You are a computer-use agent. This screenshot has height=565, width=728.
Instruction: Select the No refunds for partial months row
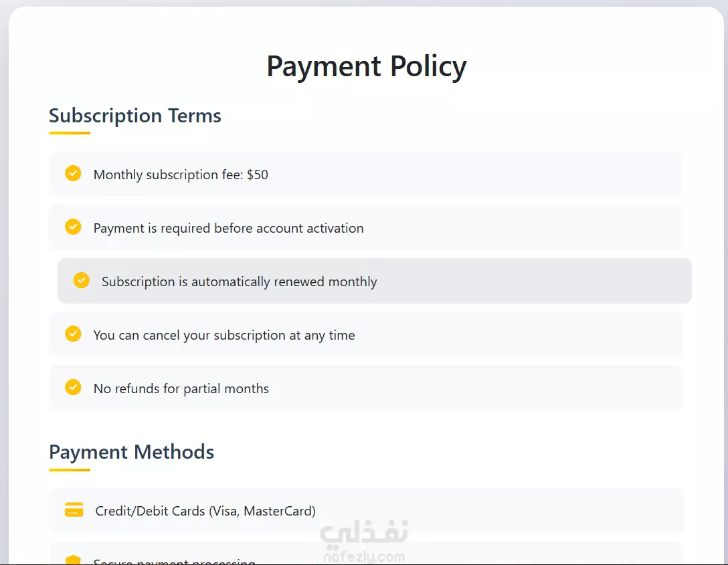pos(366,388)
